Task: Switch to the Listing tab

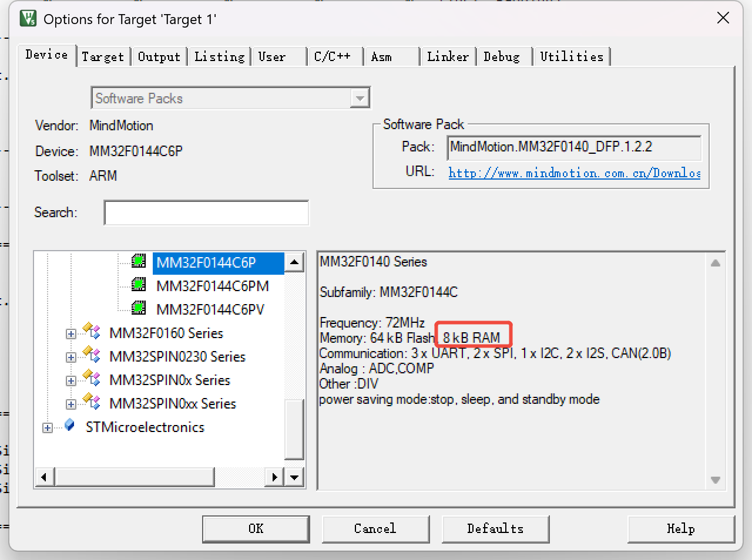Action: (219, 57)
